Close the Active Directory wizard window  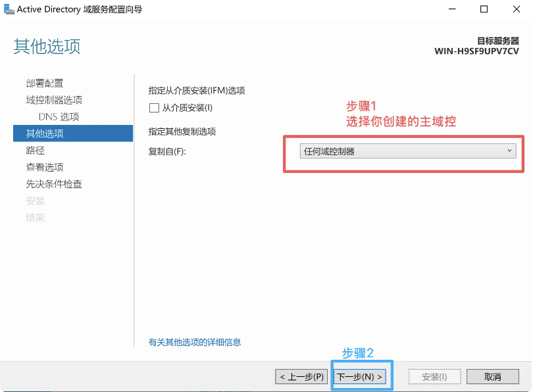pyautogui.click(x=515, y=9)
